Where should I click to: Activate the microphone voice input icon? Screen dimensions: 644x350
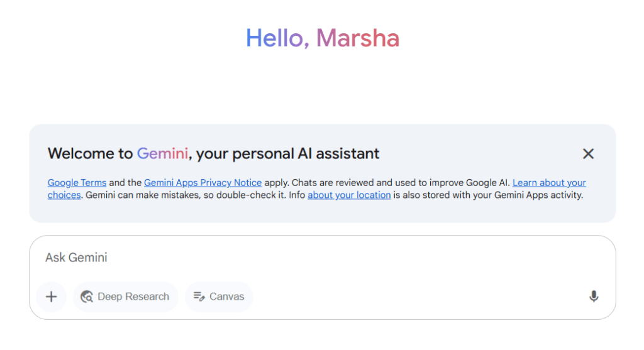point(594,296)
